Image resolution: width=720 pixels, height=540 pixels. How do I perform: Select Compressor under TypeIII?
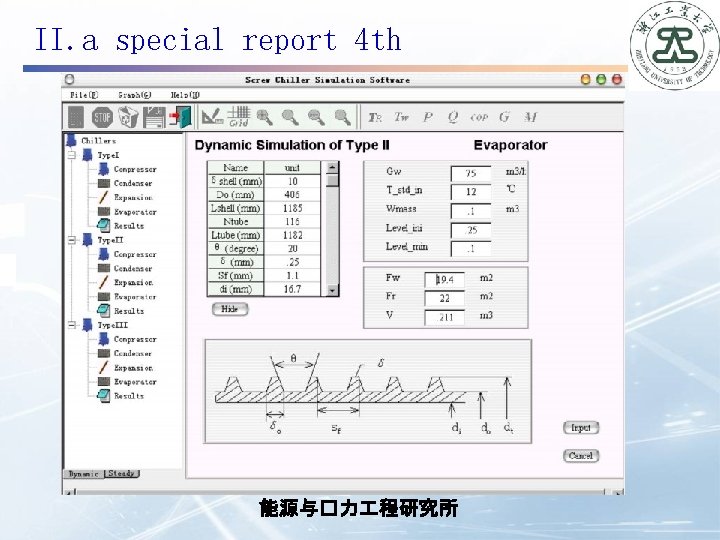(135, 339)
